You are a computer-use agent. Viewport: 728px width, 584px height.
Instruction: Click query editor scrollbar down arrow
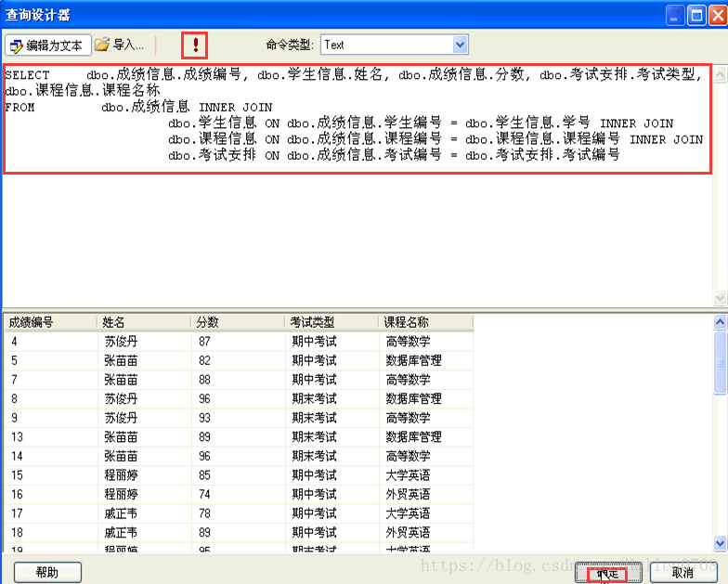pyautogui.click(x=720, y=297)
